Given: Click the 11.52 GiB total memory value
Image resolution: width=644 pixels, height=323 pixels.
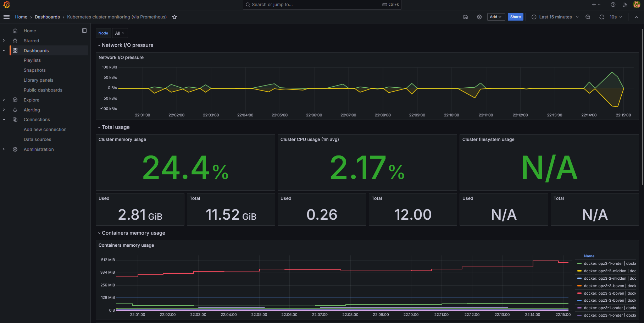Looking at the screenshot, I should click(231, 215).
